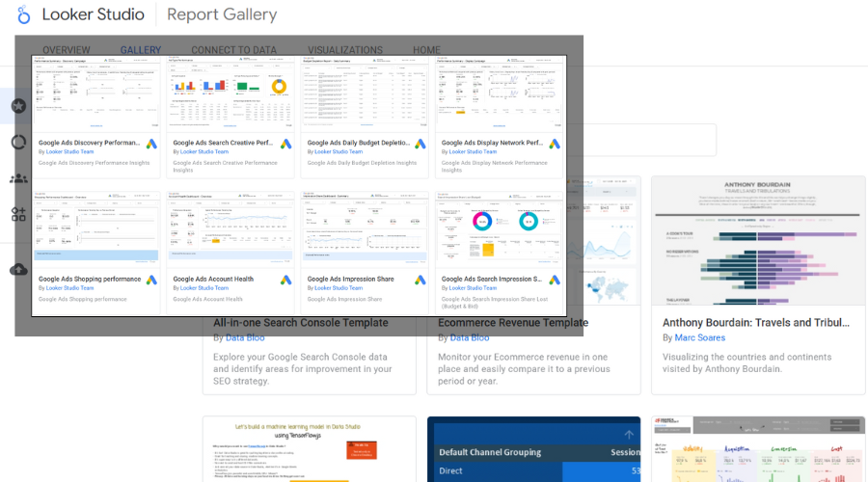Open Google Ads Daily Budget Depletion thumbnail
The width and height of the screenshot is (868, 482).
tap(365, 94)
